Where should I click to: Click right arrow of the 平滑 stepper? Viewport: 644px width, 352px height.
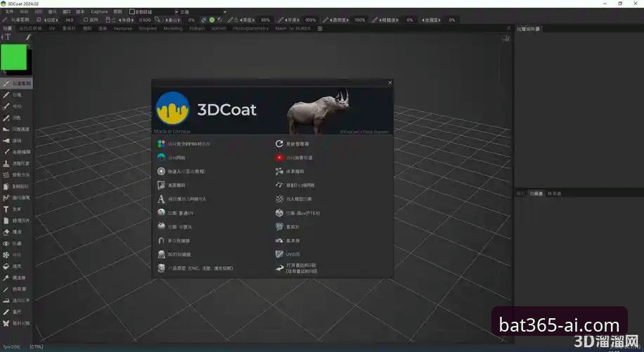pyautogui.click(x=300, y=20)
